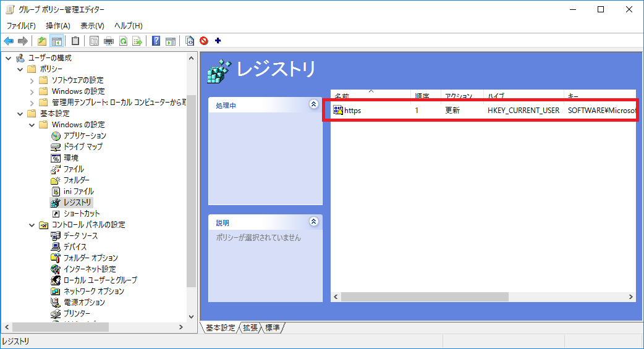Click the registry list horizontal scrollbar right arrow
The height and width of the screenshot is (349, 644).
click(x=630, y=297)
